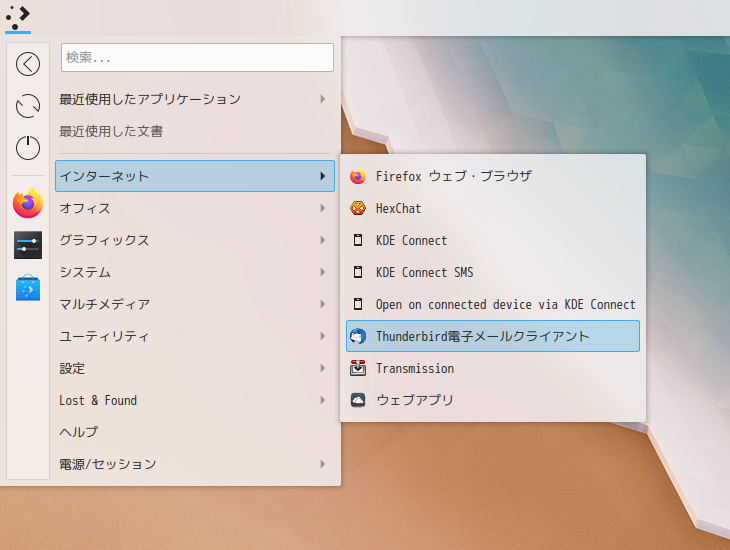The image size is (730, 550).
Task: Expand arrow for 最近使用したアプリケーション
Action: pos(323,99)
